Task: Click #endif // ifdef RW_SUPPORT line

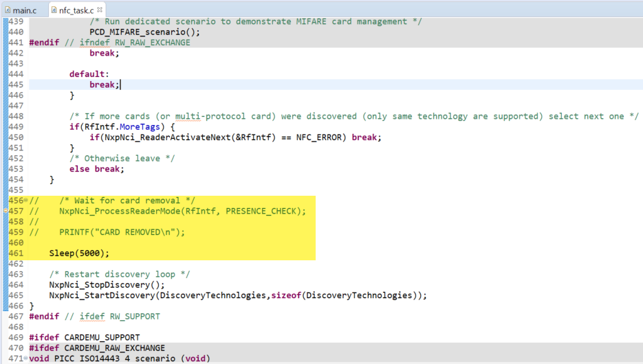Action: tap(95, 317)
